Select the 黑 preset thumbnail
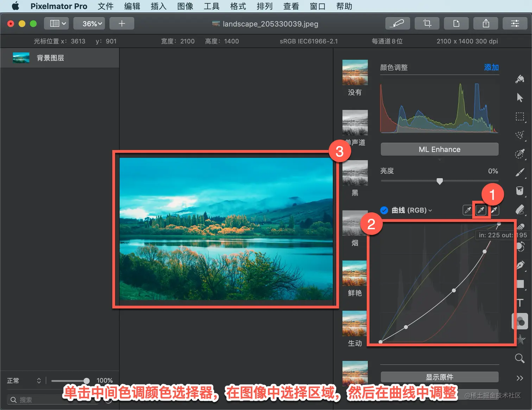This screenshot has width=532, height=410. tap(355, 173)
